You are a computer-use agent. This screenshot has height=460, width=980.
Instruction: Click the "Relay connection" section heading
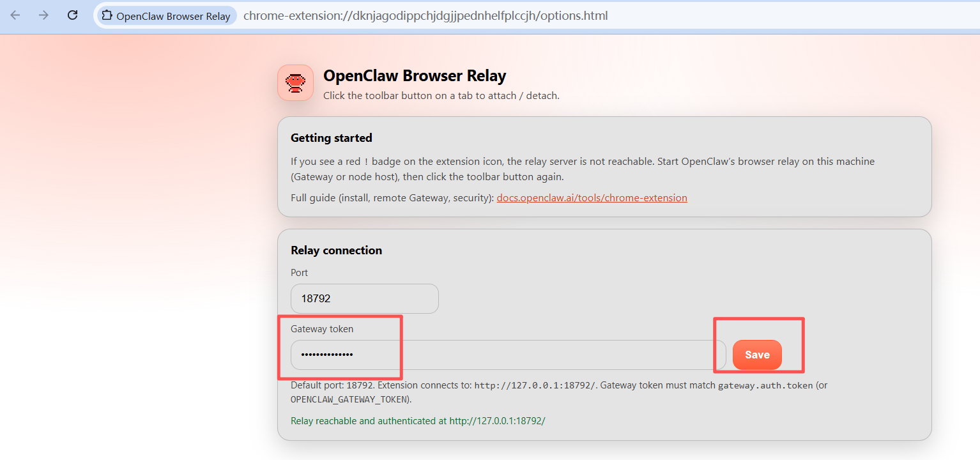(336, 250)
